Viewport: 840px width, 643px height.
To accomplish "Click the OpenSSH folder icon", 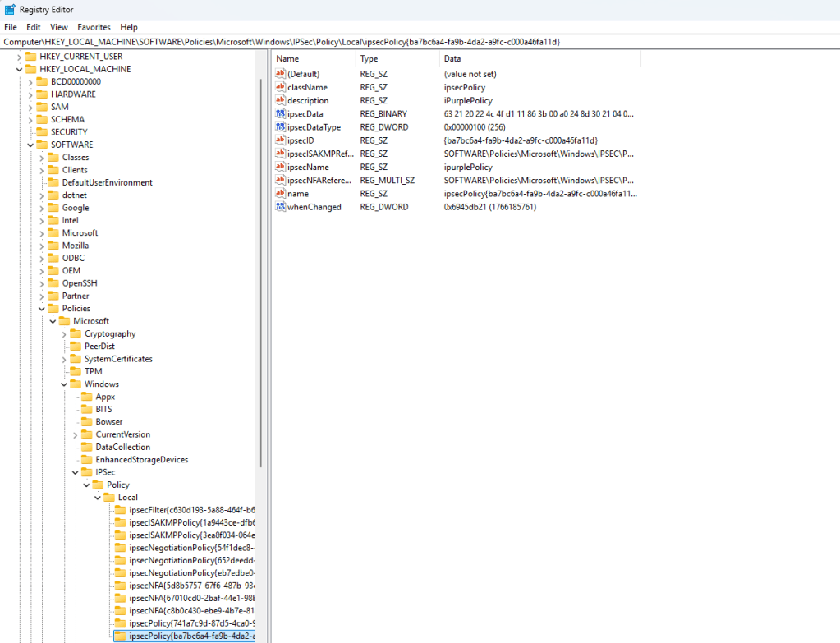I will click(53, 283).
